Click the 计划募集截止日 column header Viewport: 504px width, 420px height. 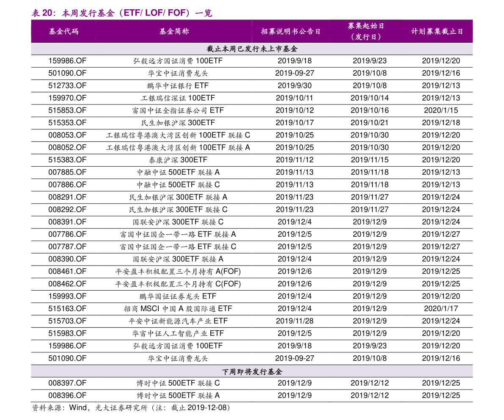pos(437,31)
